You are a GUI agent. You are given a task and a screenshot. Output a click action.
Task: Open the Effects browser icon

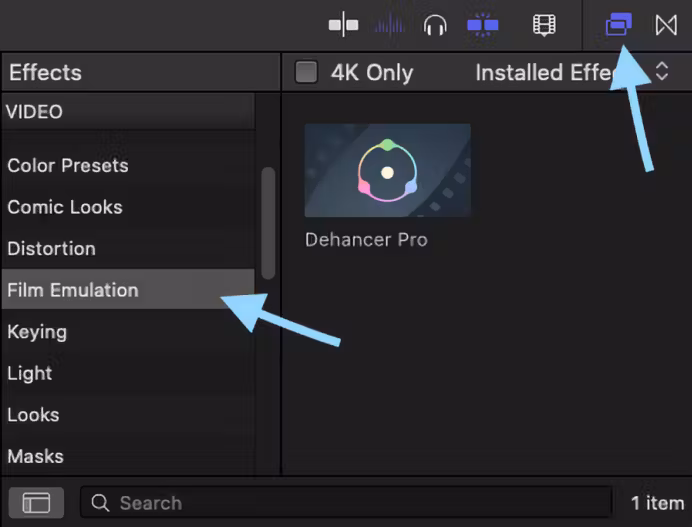[x=618, y=24]
